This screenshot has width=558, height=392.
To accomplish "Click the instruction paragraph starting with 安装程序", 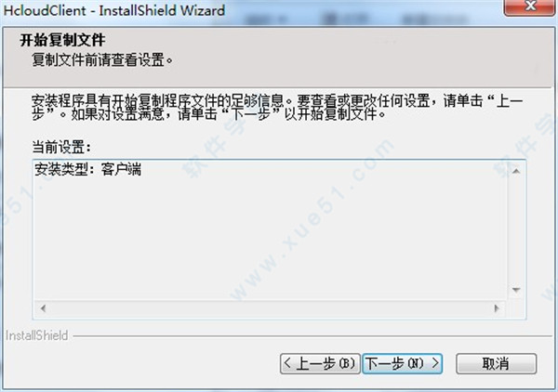I will click(277, 108).
